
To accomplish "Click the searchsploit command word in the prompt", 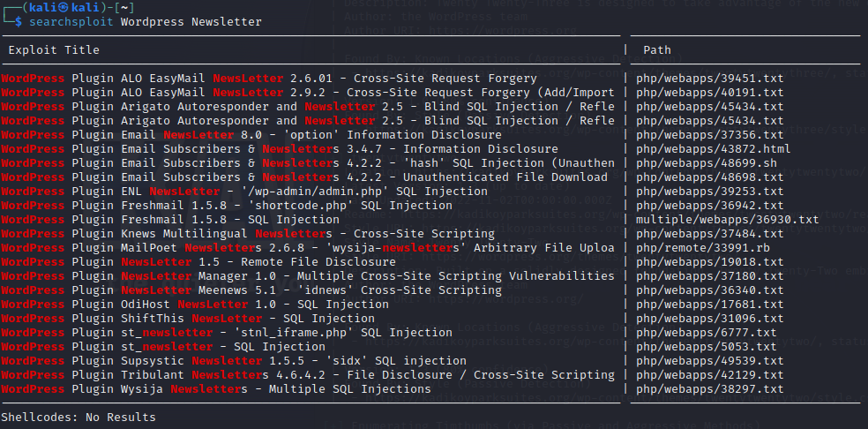I will click(x=71, y=22).
